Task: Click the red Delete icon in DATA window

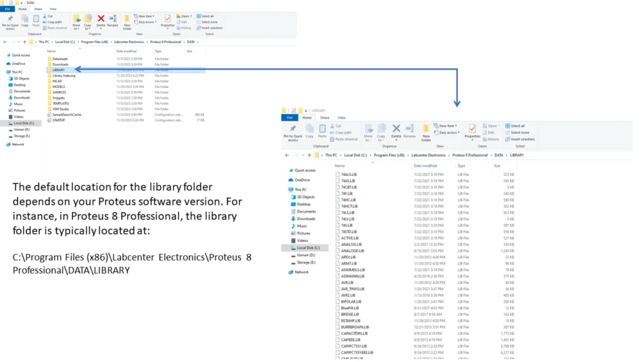Action: pyautogui.click(x=101, y=19)
